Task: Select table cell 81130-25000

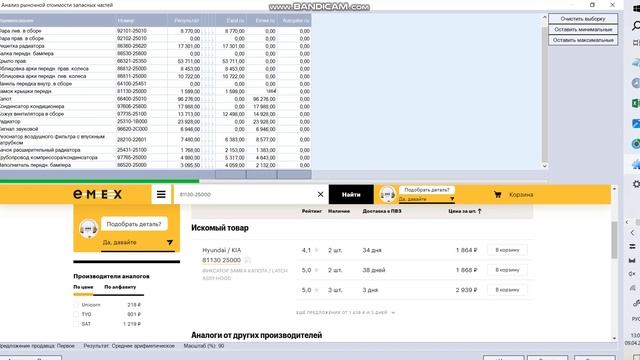Action: 132,91
